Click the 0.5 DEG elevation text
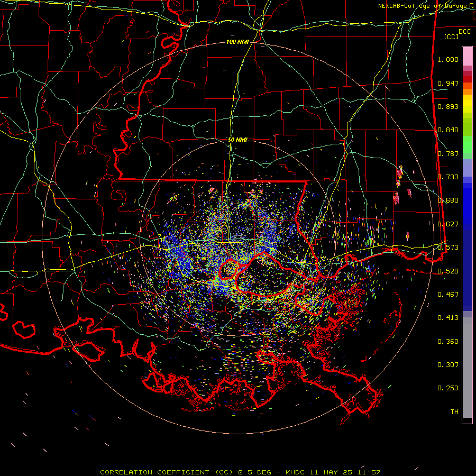Screen dimensions: 476x476 (254, 472)
